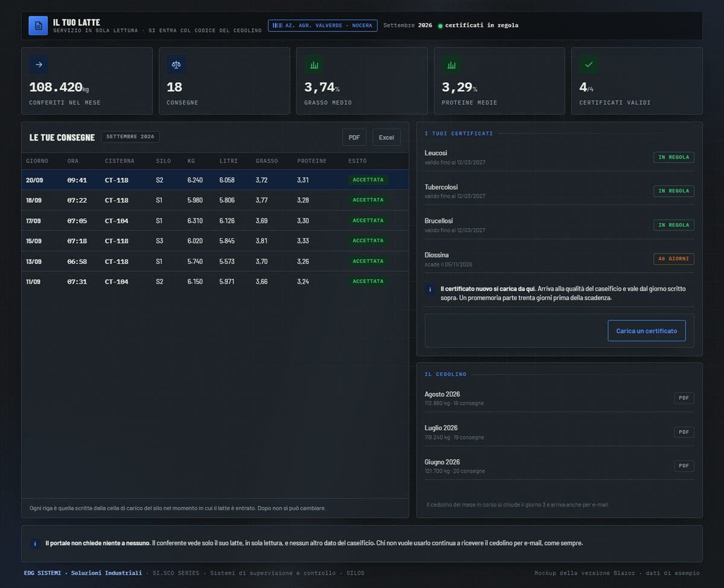Select the 15/09 delivery row
Viewport: 724px width, 588px height.
pyautogui.click(x=215, y=241)
